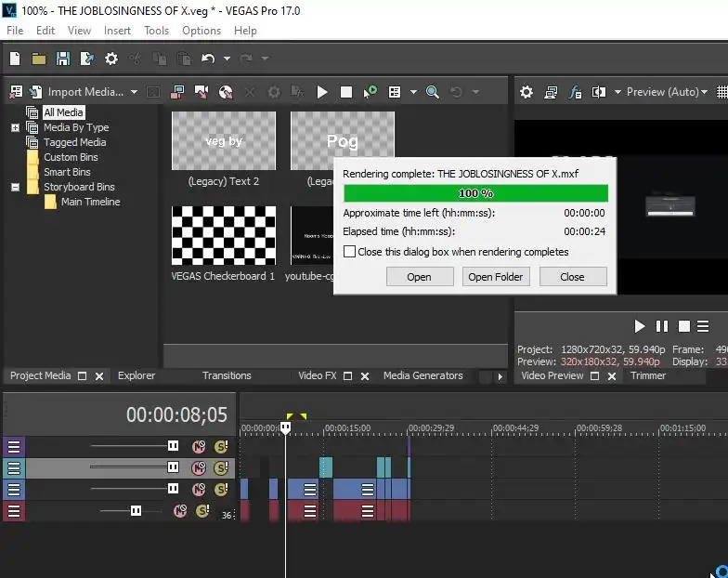This screenshot has height=578, width=728.
Task: Click the New project icon
Action: click(15, 59)
